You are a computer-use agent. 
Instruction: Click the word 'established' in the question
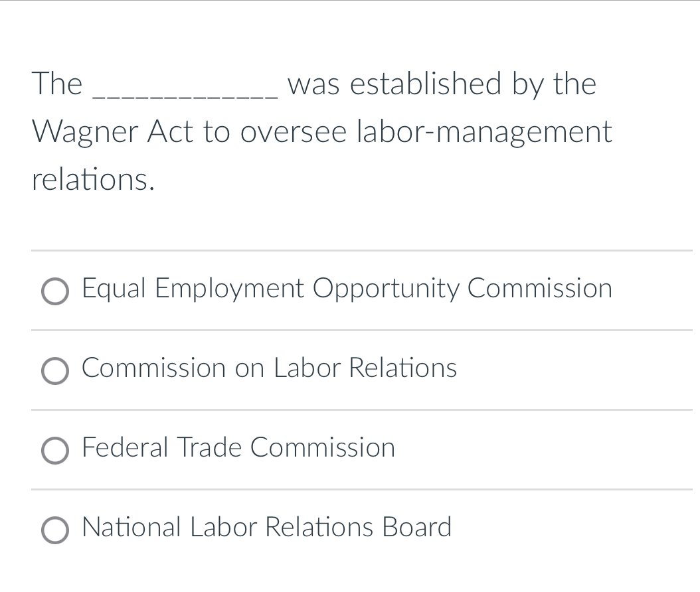426,84
